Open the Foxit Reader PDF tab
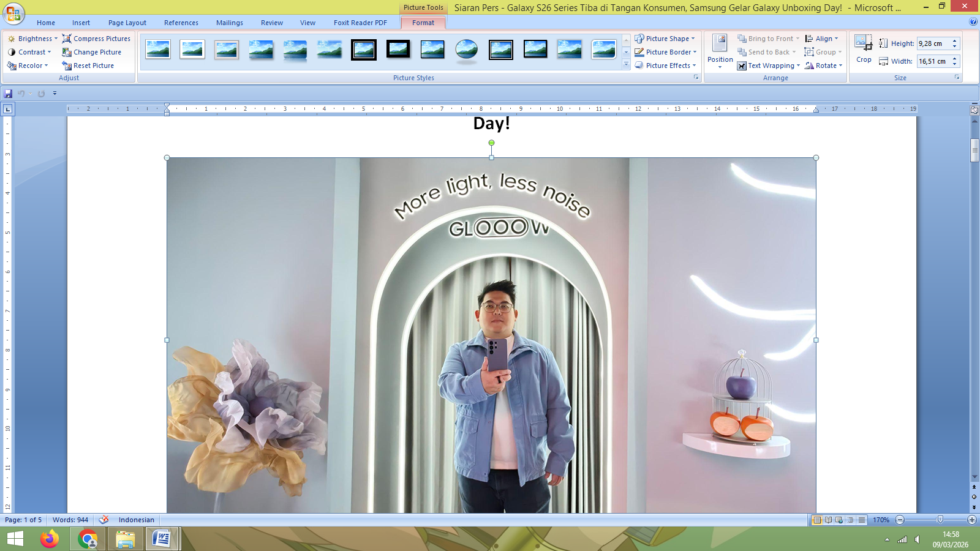The image size is (980, 551). pos(360,23)
